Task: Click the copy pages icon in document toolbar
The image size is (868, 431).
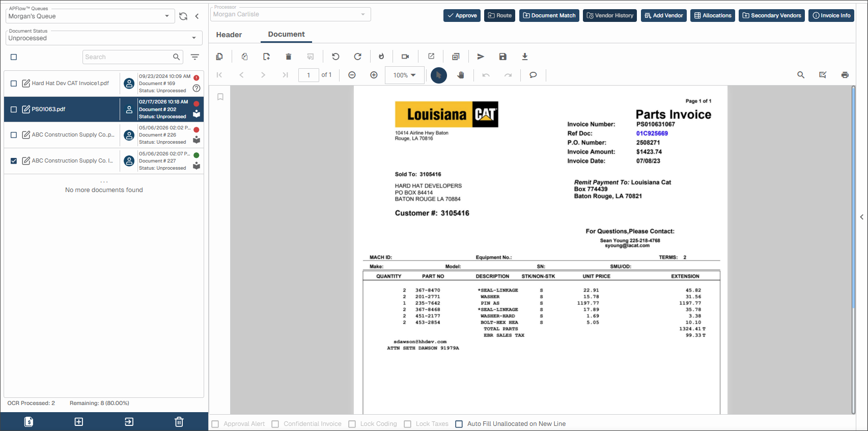Action: click(219, 57)
